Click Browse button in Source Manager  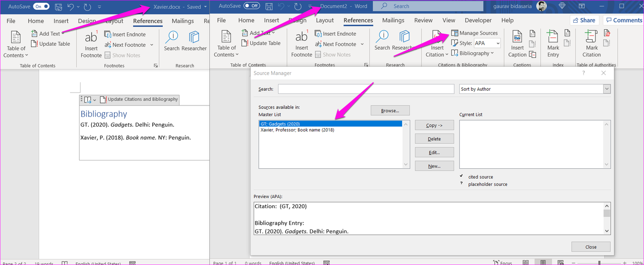click(390, 111)
